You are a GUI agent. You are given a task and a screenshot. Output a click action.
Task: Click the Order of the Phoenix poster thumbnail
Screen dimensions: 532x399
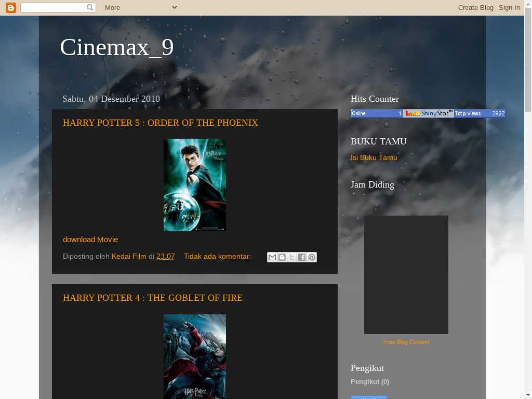tap(195, 185)
